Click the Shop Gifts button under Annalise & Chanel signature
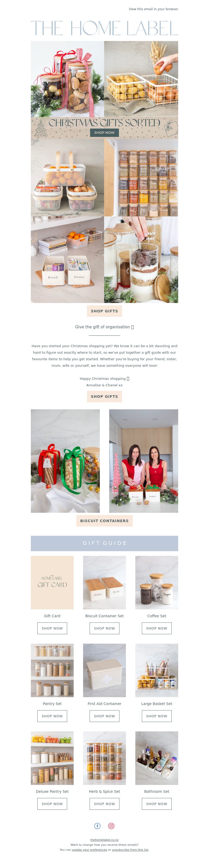 pos(104,396)
